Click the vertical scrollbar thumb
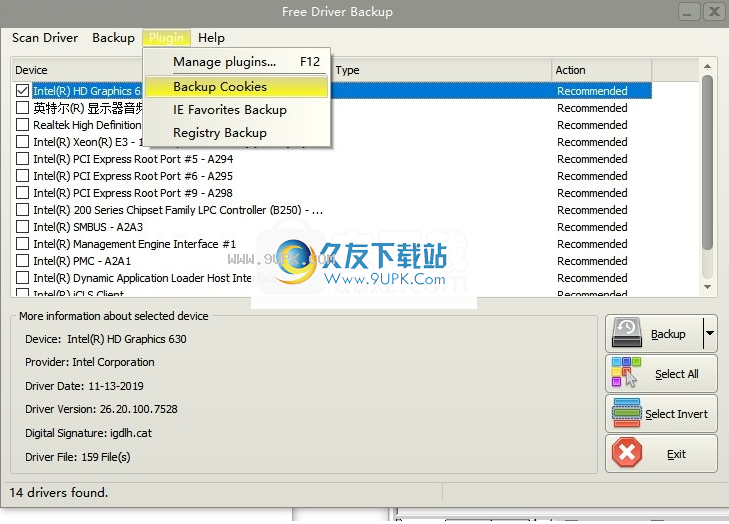The height and width of the screenshot is (524, 729). point(707,163)
